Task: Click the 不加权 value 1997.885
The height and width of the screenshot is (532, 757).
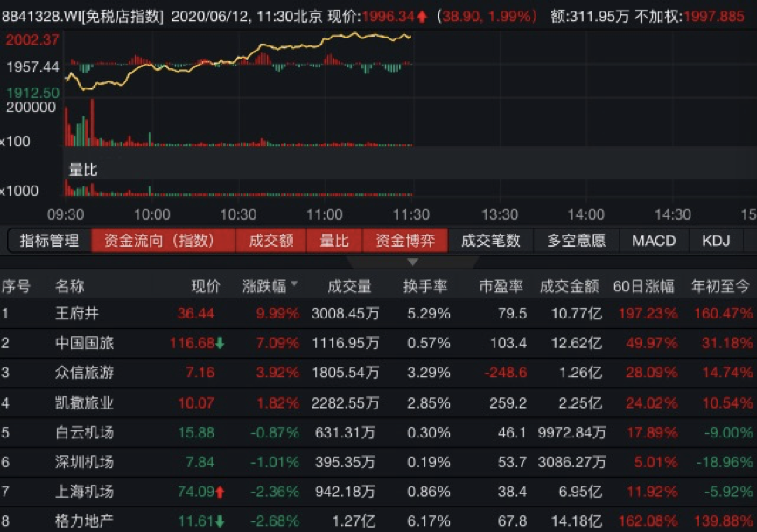Action: click(713, 17)
